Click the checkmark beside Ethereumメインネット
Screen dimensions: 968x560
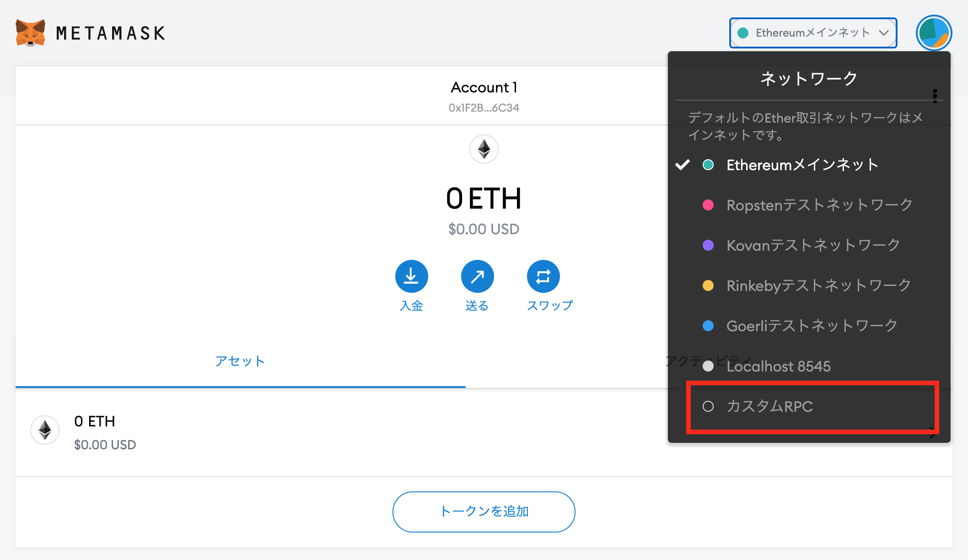tap(683, 165)
